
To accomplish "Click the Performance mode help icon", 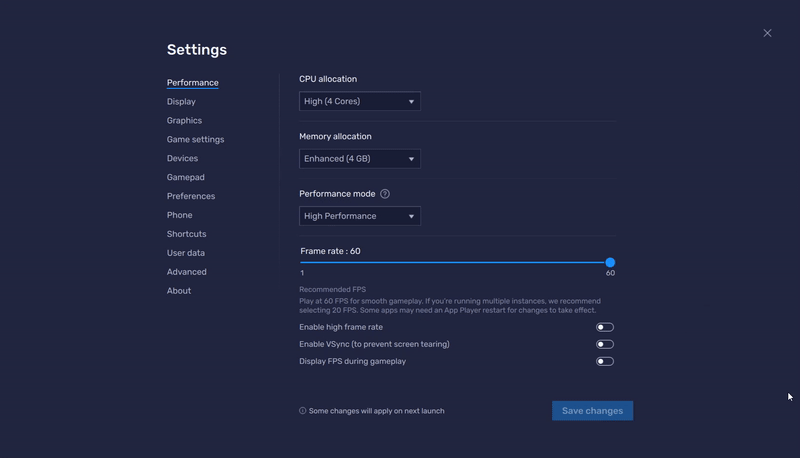I will (385, 194).
